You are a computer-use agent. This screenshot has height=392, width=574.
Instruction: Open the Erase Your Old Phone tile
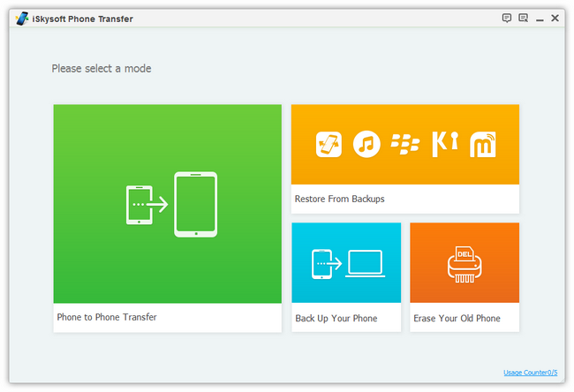click(464, 277)
